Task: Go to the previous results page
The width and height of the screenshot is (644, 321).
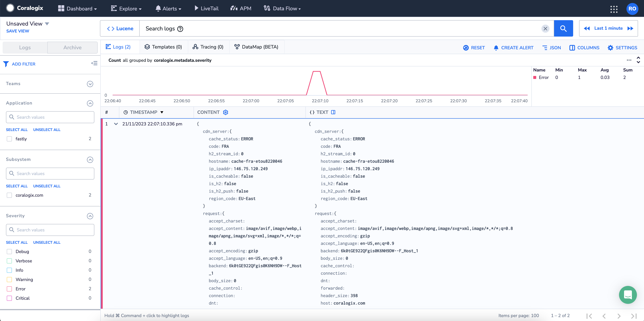Action: 604,316
